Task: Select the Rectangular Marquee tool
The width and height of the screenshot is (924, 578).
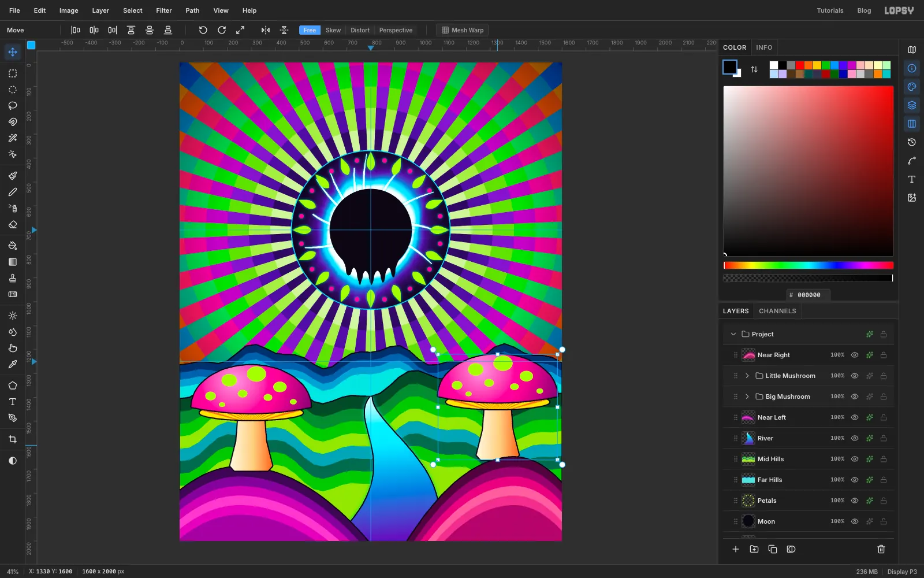Action: point(13,73)
